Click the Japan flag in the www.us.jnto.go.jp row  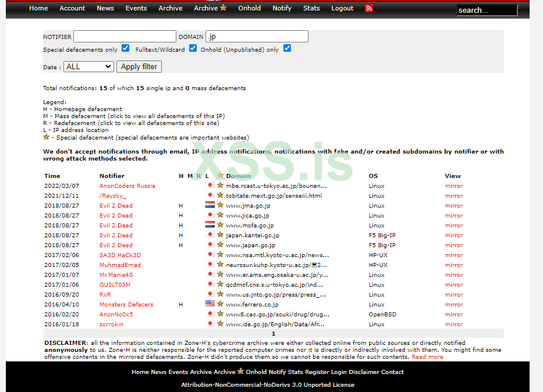[x=210, y=293]
